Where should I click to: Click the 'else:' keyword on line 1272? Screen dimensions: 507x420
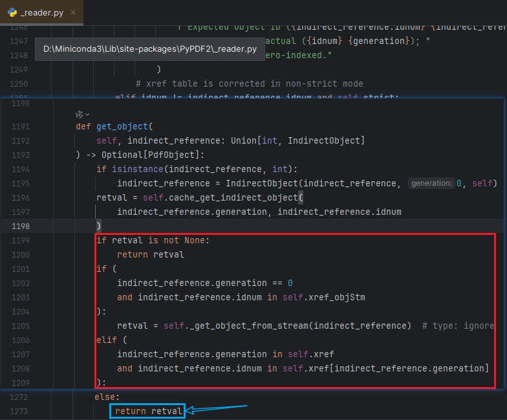coord(107,397)
